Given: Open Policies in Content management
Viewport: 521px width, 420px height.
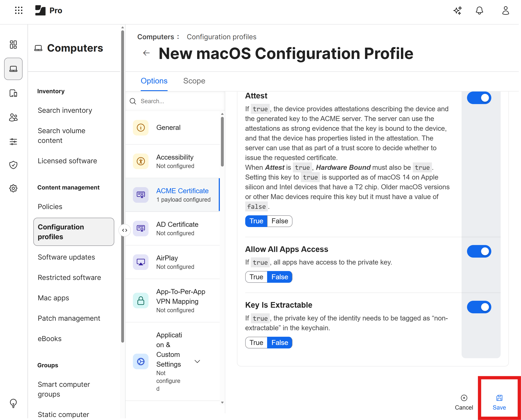Looking at the screenshot, I should 50,207.
